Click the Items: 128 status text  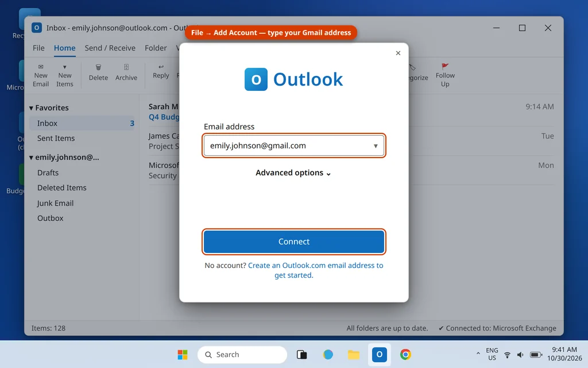[48, 328]
